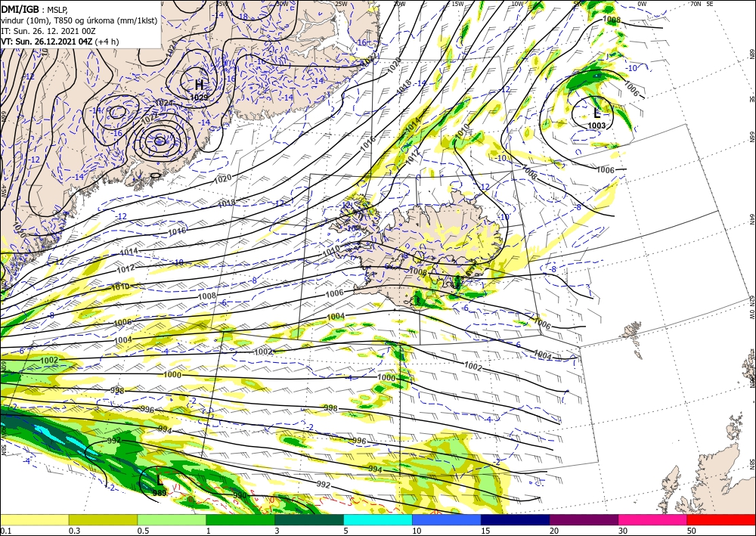Click the '1029' high pressure value
Screen dimensions: 756x536
click(199, 98)
